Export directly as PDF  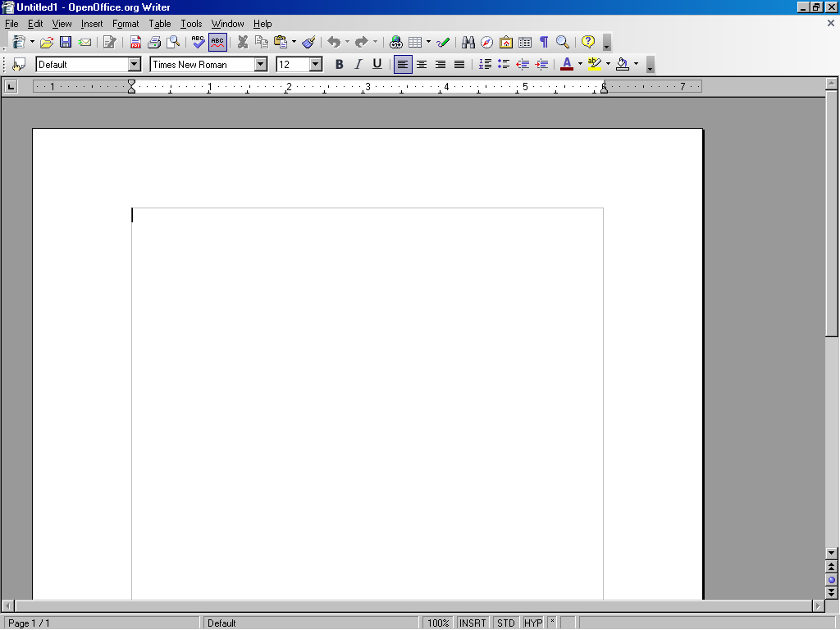(x=135, y=42)
